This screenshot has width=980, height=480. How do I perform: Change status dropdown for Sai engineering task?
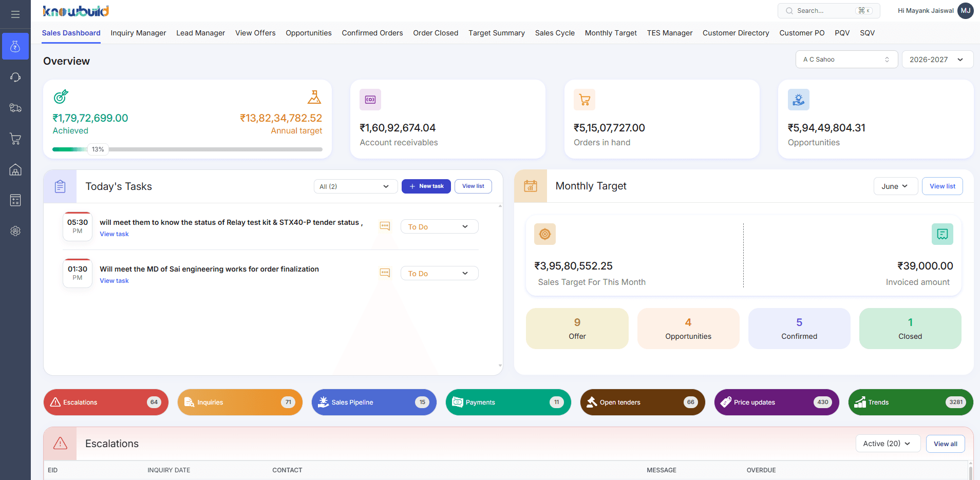439,273
